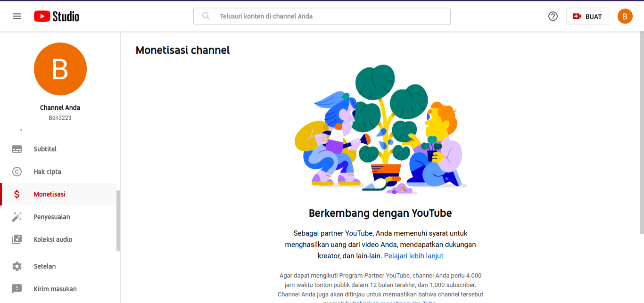Click the sidebar vertical scrollbar
644x303 pixels.
click(x=118, y=221)
